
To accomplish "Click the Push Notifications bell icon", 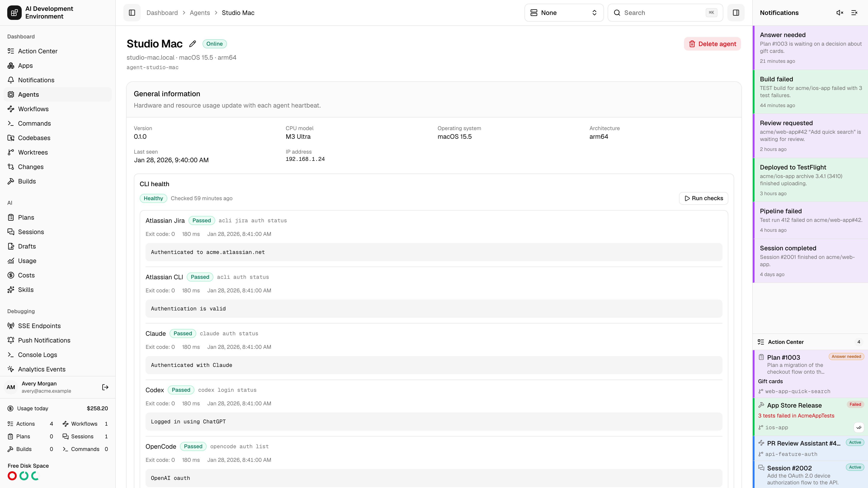I will pyautogui.click(x=11, y=340).
